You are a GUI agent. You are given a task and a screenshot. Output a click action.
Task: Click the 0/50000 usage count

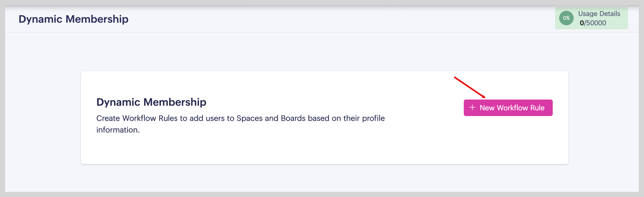[x=593, y=23]
